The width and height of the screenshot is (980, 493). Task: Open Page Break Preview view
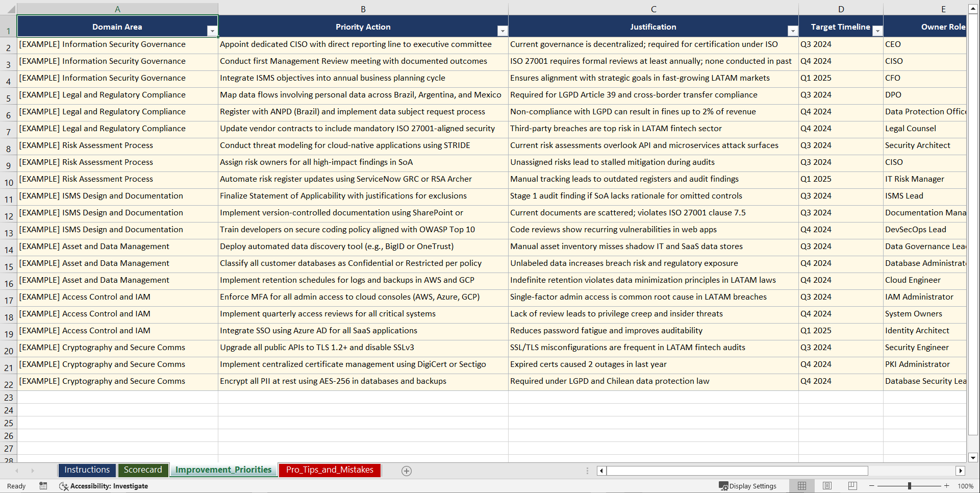[852, 486]
